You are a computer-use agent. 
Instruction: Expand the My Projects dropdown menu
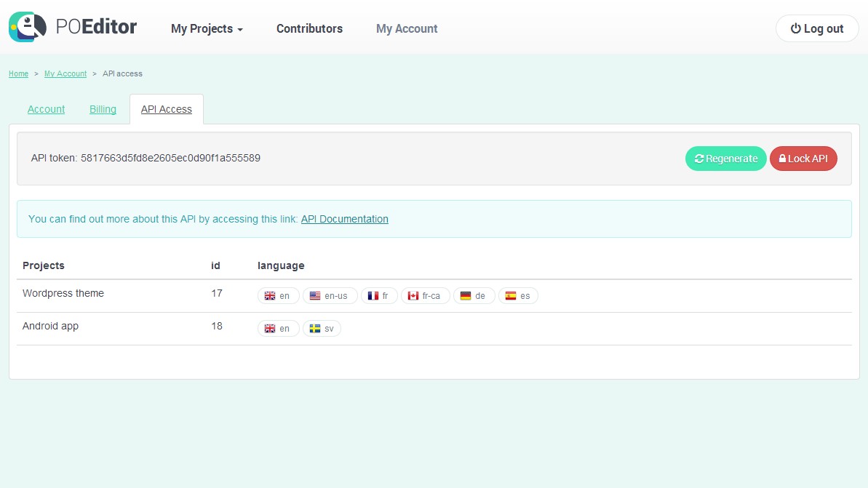coord(207,29)
